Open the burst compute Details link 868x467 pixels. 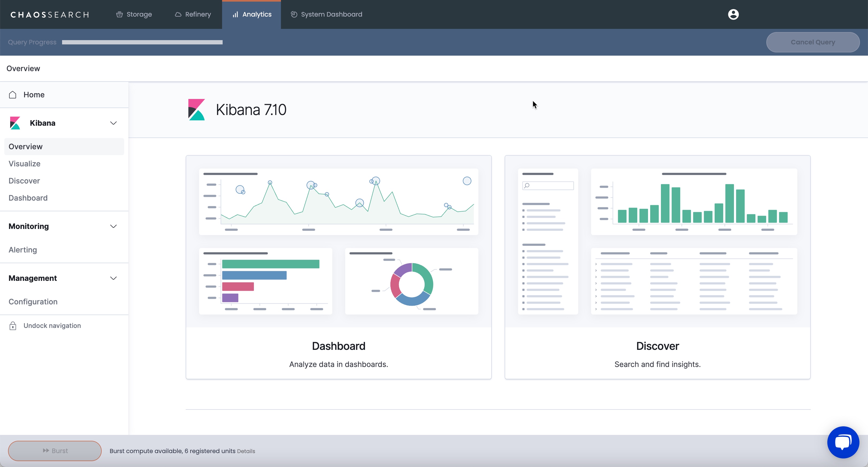click(246, 451)
